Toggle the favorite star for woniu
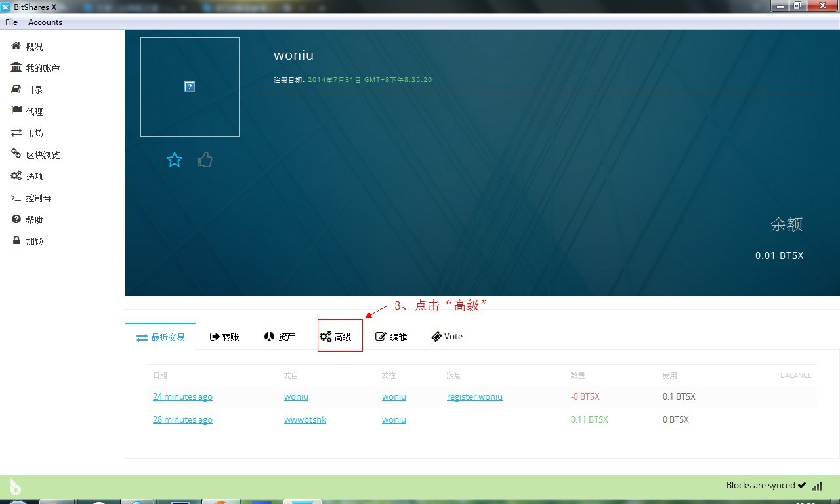This screenshot has width=840, height=504. [175, 159]
